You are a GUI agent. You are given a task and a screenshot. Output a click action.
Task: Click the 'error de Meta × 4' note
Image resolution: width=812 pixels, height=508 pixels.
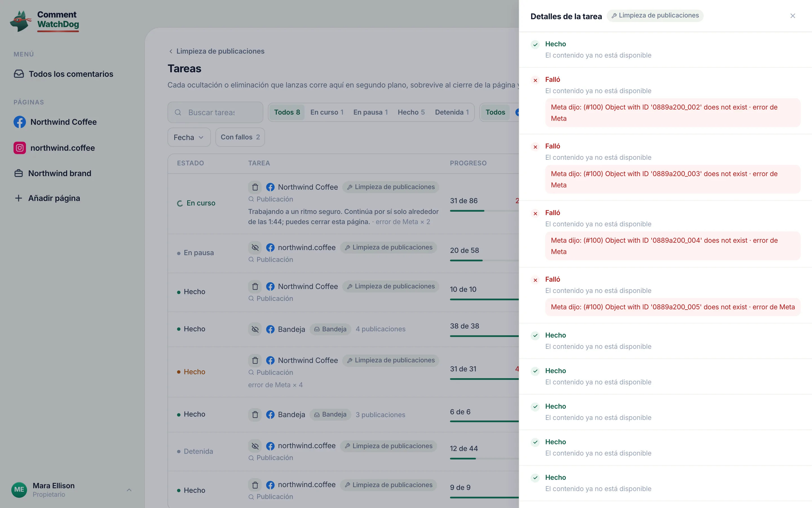coord(275,385)
